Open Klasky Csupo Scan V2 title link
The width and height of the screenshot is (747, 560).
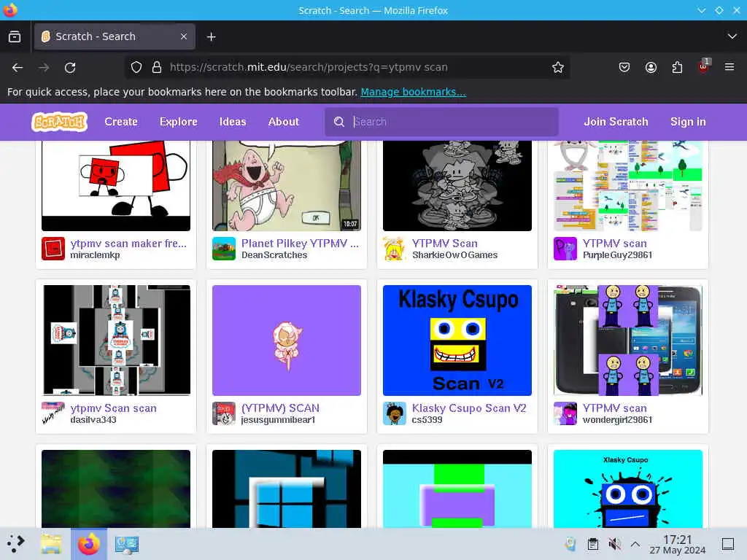(469, 408)
